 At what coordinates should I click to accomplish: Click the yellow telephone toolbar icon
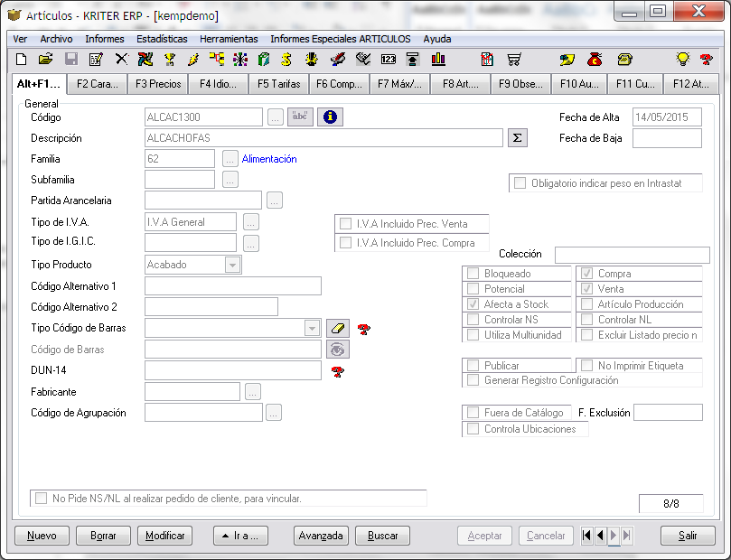[x=624, y=60]
